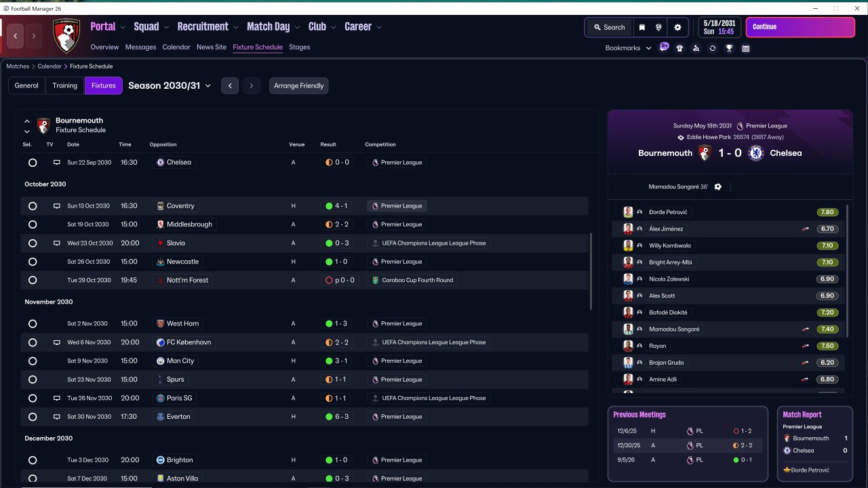Select the West Ham fixture radio button
Image resolution: width=868 pixels, height=488 pixels.
(x=33, y=324)
